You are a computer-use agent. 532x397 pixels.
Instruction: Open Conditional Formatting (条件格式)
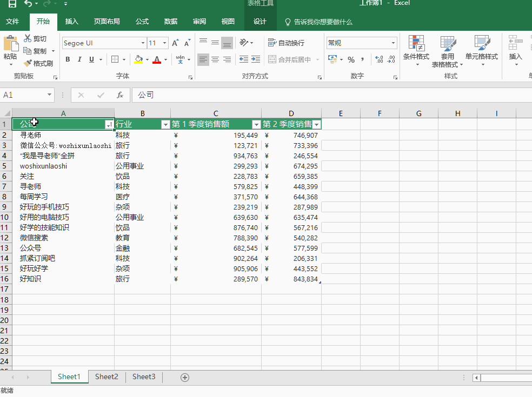click(x=416, y=49)
